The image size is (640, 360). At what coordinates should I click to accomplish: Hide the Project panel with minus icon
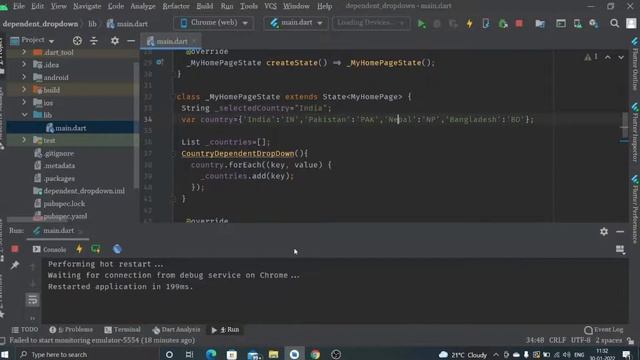pyautogui.click(x=131, y=40)
